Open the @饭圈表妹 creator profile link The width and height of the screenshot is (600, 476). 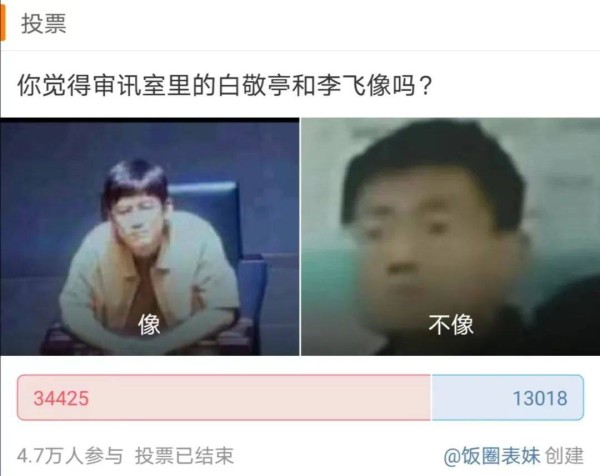coord(492,456)
